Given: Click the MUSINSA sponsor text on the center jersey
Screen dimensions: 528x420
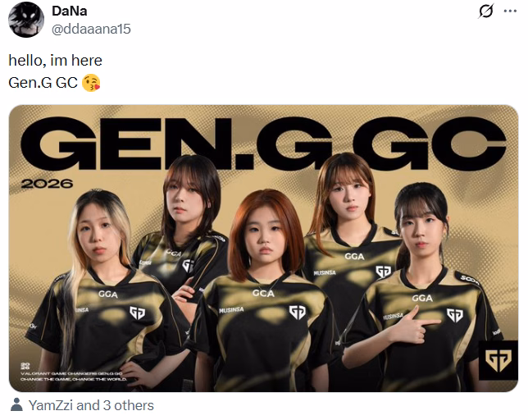Looking at the screenshot, I should click(231, 309).
